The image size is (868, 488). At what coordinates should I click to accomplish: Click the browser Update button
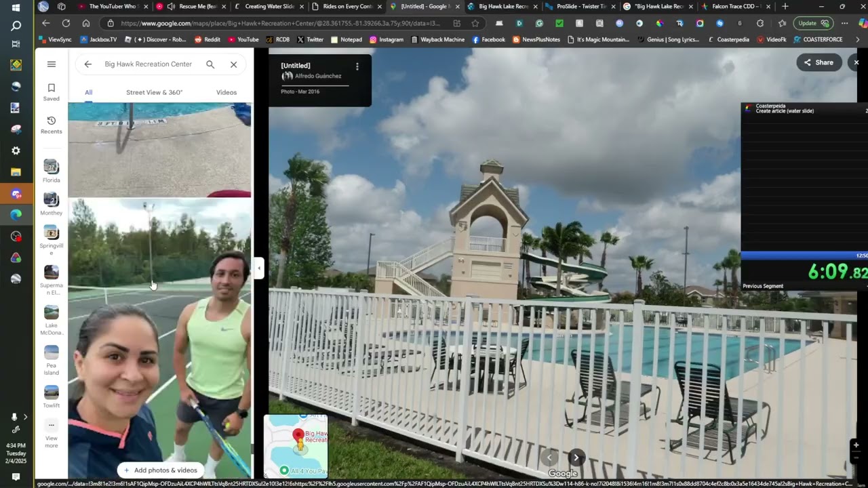point(813,23)
